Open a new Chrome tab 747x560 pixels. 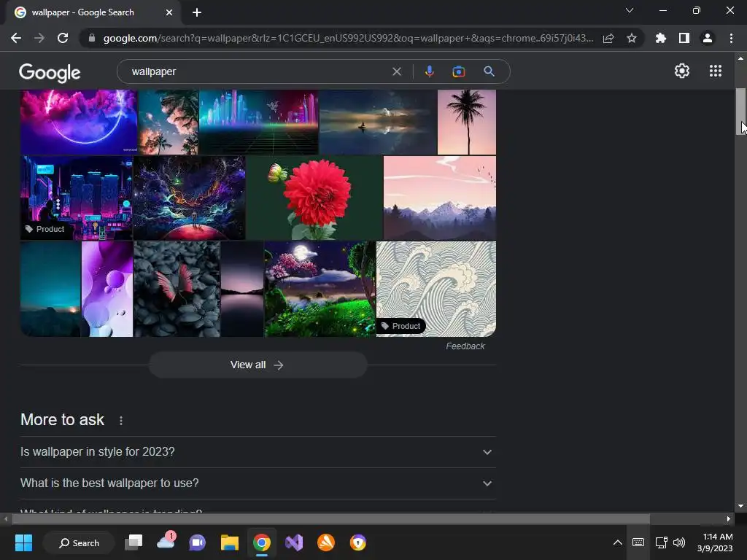197,12
